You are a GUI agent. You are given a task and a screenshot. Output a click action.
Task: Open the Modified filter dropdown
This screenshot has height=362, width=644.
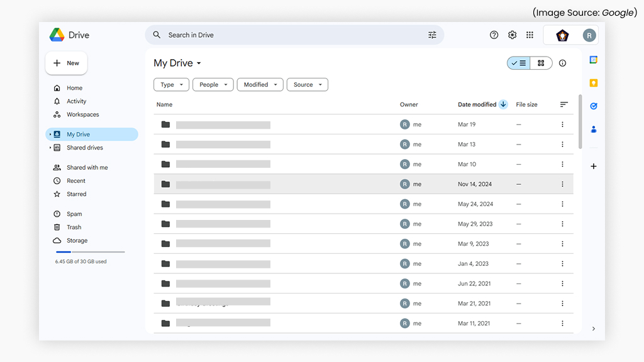[x=260, y=84]
